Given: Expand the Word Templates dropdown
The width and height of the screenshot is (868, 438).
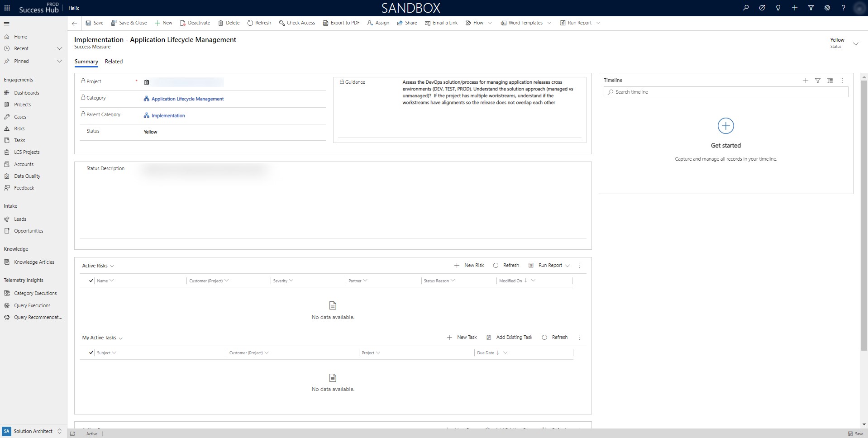Looking at the screenshot, I should [x=549, y=23].
